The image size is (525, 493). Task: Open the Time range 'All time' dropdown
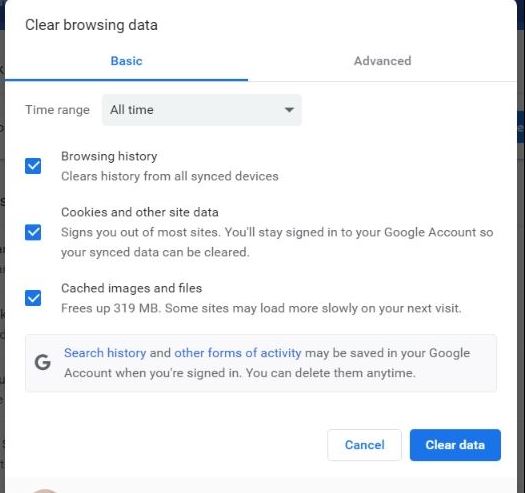202,110
